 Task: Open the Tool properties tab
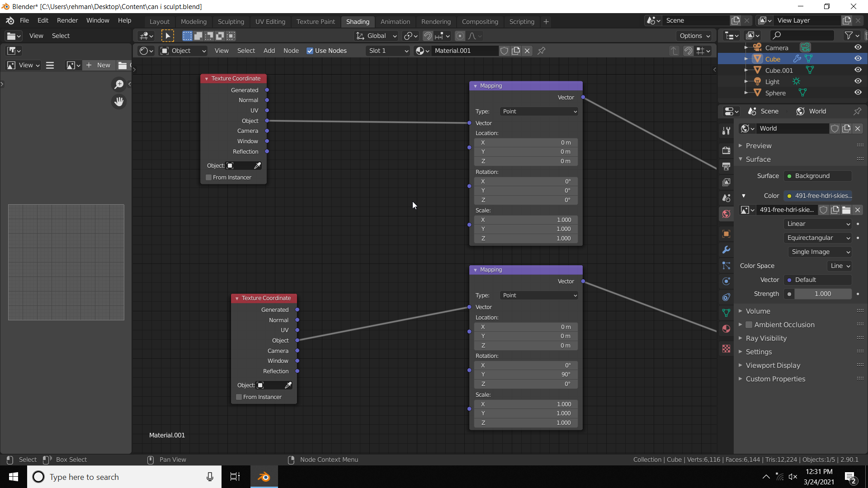click(x=726, y=131)
